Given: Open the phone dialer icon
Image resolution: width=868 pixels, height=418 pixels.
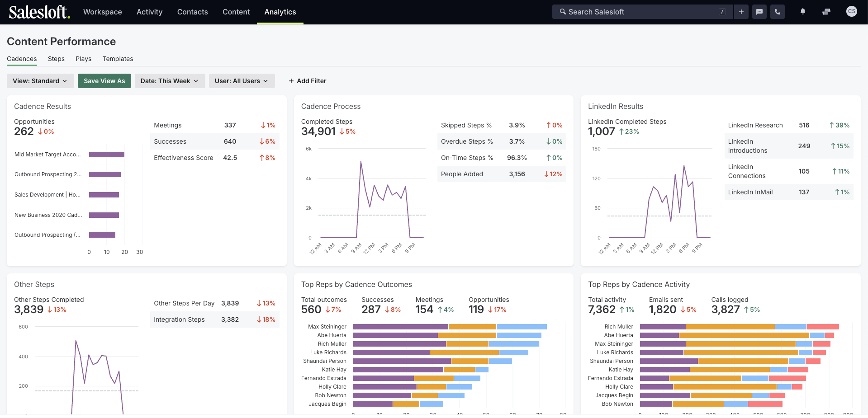Looking at the screenshot, I should 778,12.
